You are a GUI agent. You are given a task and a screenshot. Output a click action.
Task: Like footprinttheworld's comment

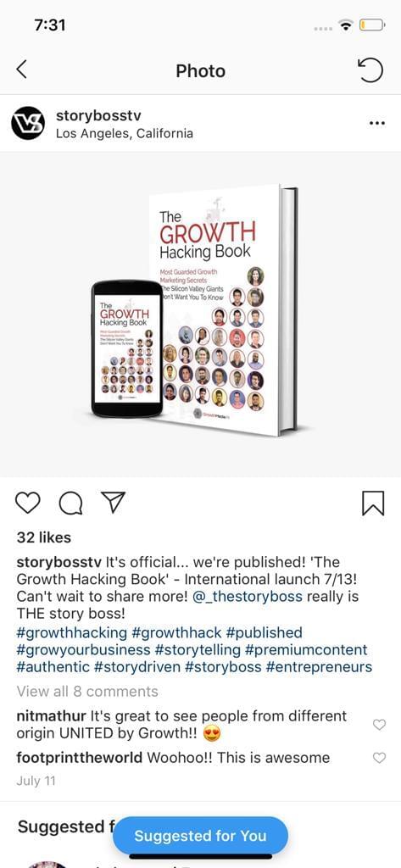pos(380,758)
